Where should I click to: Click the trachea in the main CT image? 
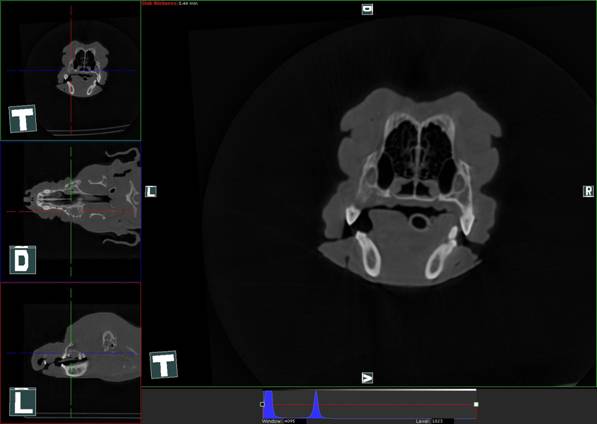pyautogui.click(x=420, y=222)
